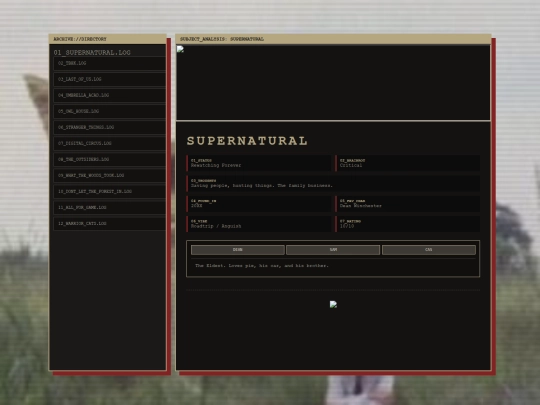Click the '20XX' found-in value

[197, 206]
